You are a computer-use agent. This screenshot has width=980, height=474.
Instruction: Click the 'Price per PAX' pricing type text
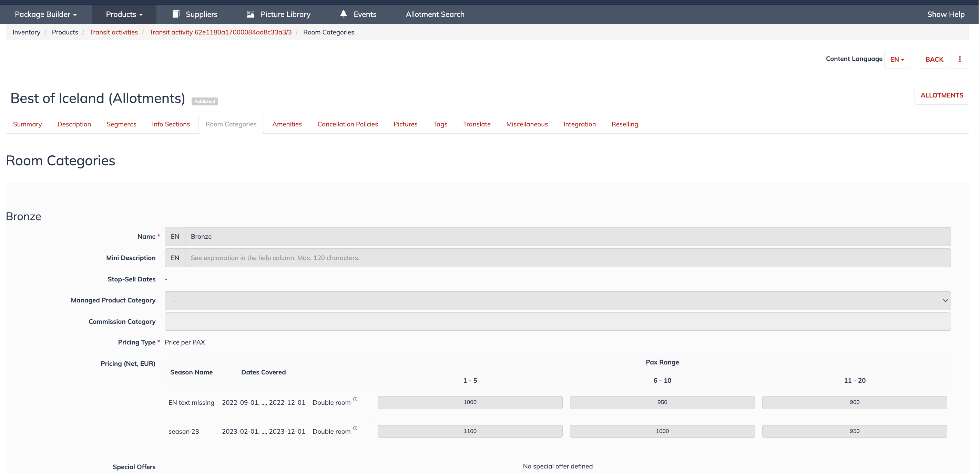pos(185,342)
